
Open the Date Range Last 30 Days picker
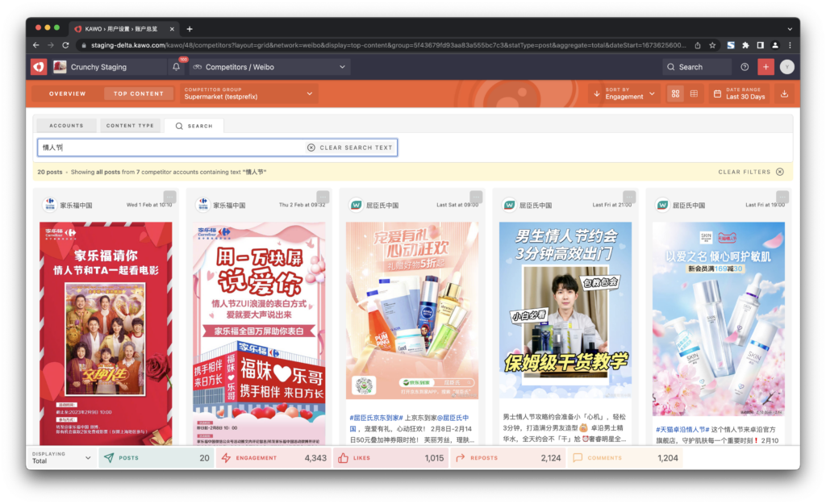click(740, 94)
